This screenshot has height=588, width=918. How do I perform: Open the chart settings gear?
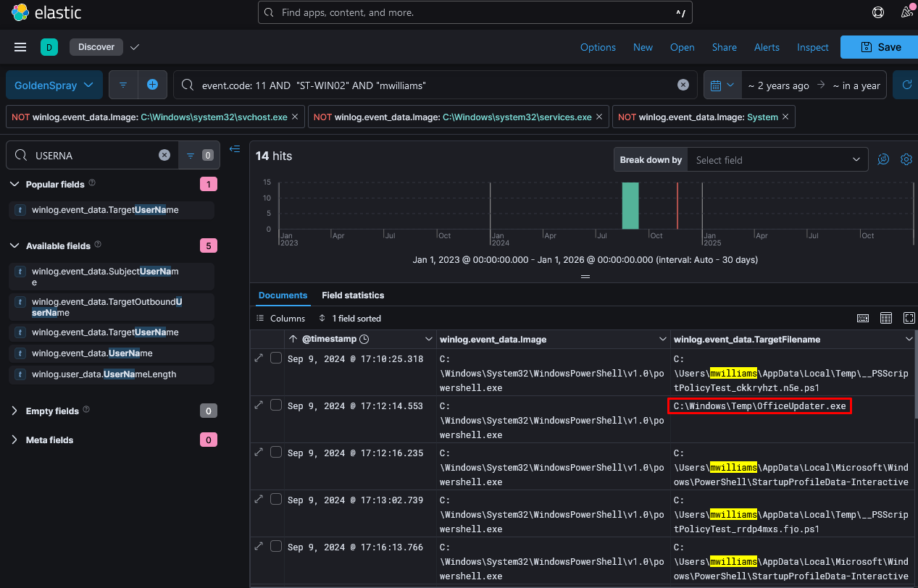click(906, 159)
